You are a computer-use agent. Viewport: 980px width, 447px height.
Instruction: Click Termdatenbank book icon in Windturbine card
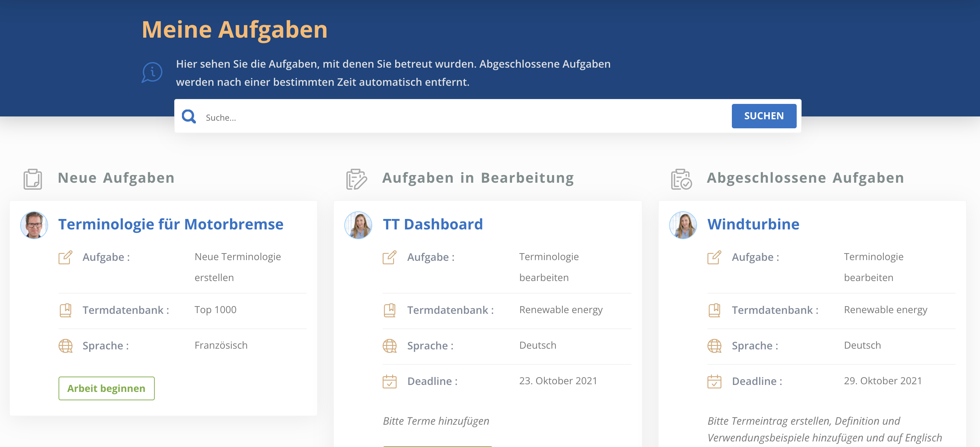click(x=714, y=310)
